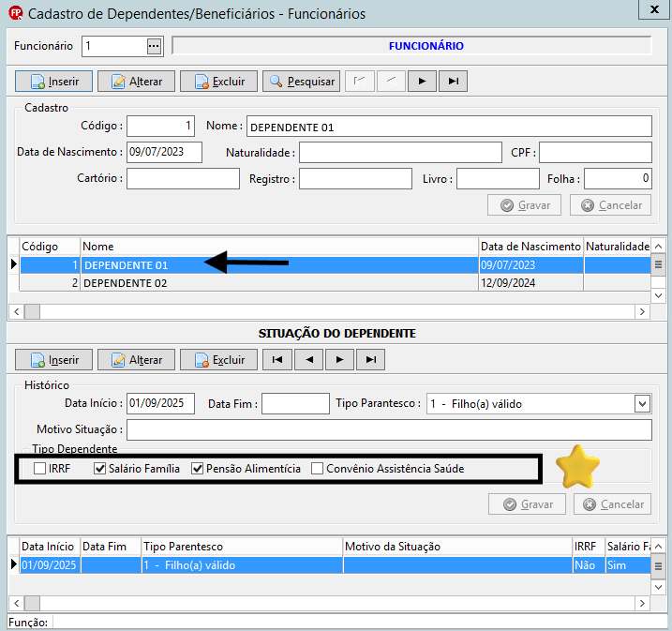This screenshot has width=672, height=631.
Task: Click the Cancelar button in Cadastro section
Action: [611, 205]
